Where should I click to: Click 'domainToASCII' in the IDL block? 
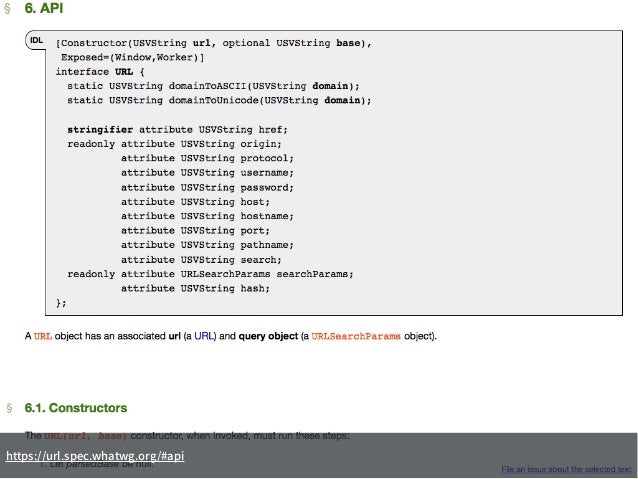click(208, 86)
